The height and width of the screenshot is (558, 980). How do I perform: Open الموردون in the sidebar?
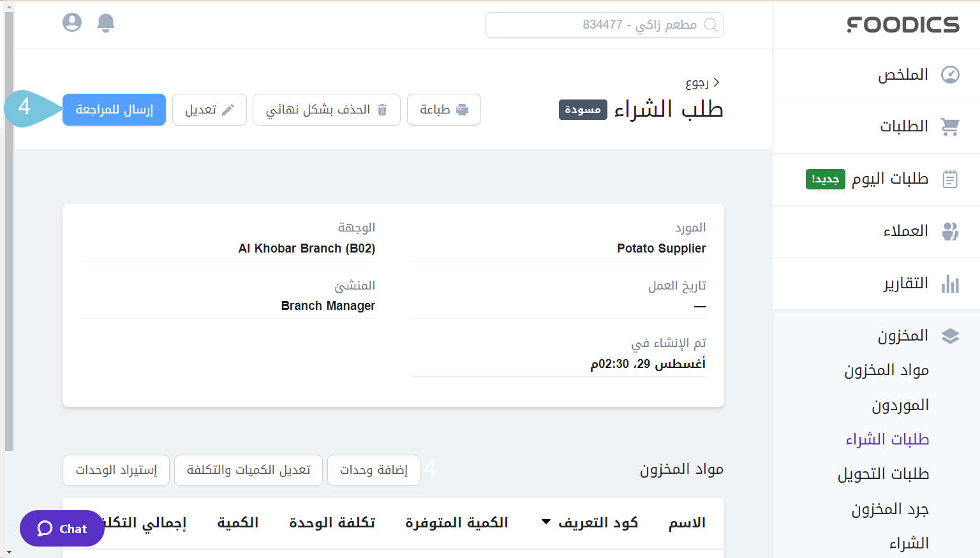point(900,406)
